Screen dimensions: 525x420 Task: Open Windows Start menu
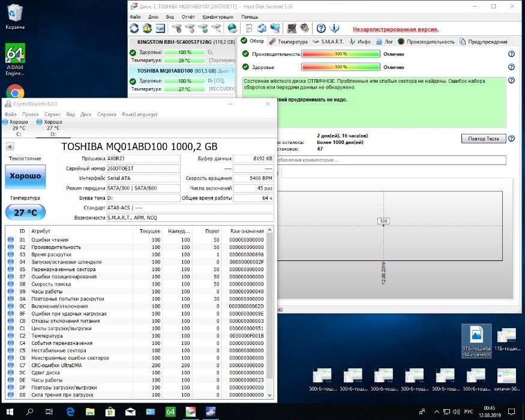click(10, 412)
